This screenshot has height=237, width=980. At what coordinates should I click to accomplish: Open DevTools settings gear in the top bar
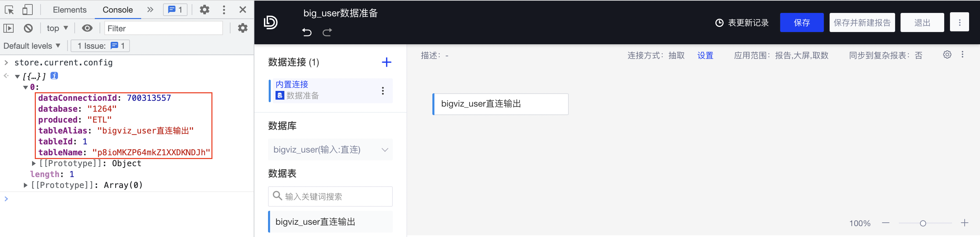[x=204, y=10]
